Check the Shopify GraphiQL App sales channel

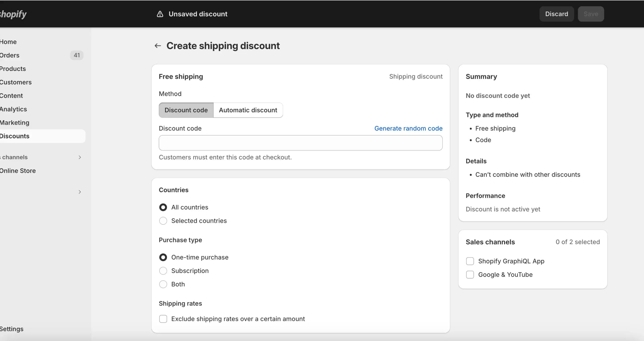point(470,261)
